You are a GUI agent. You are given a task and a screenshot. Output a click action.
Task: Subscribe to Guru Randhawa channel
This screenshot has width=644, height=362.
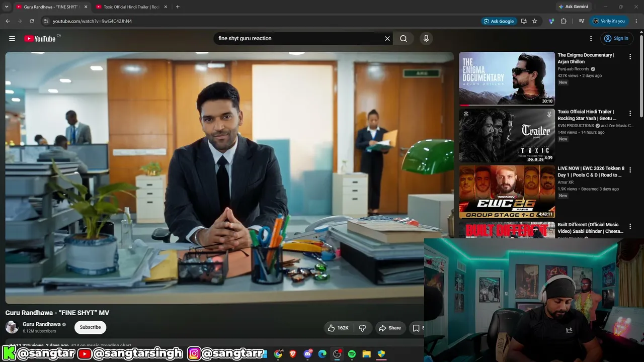[91, 327]
